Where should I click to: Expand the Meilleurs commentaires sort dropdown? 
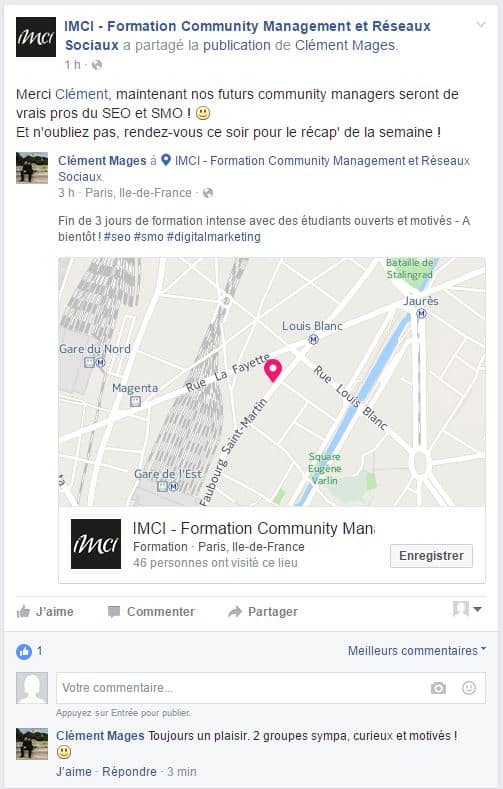click(x=417, y=651)
